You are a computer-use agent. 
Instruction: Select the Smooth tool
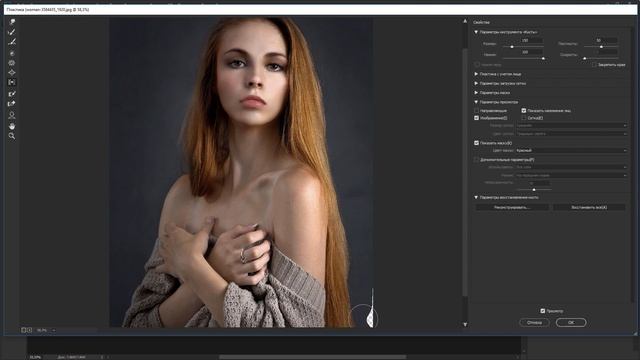tap(12, 42)
